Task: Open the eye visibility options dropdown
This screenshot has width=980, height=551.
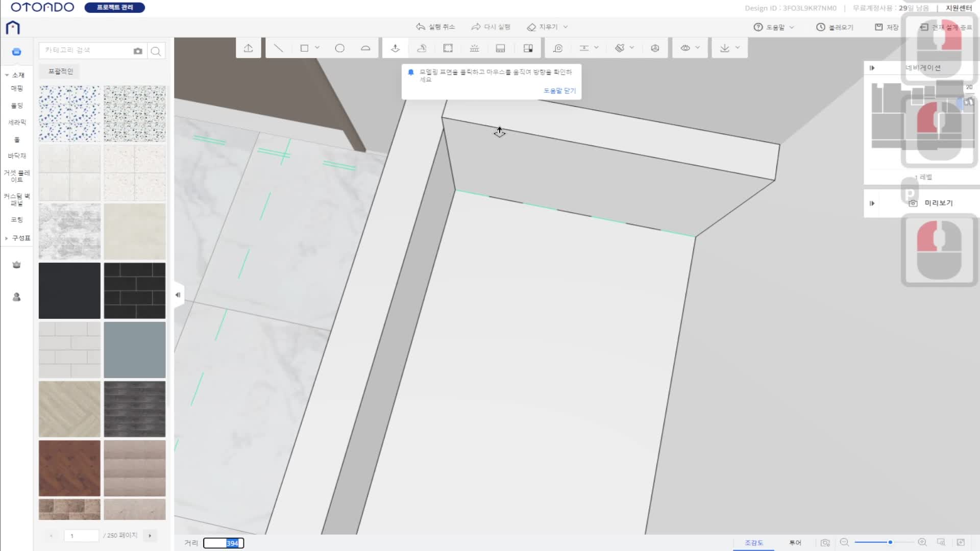Action: click(x=697, y=47)
